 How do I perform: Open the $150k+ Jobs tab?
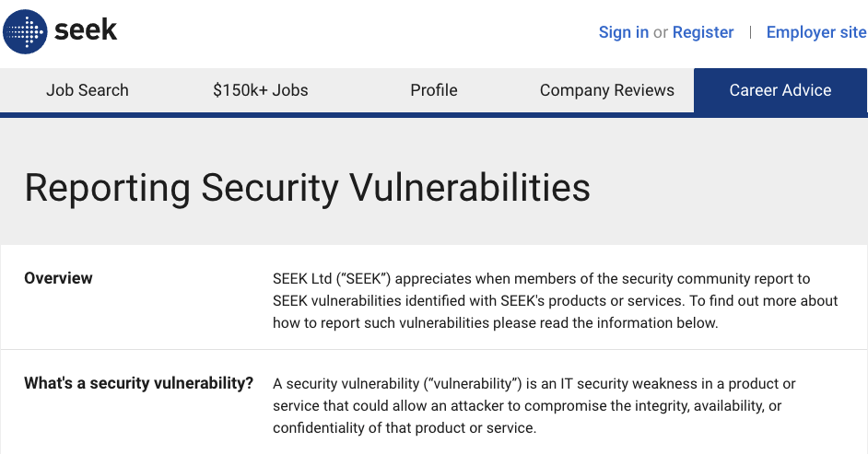tap(261, 90)
